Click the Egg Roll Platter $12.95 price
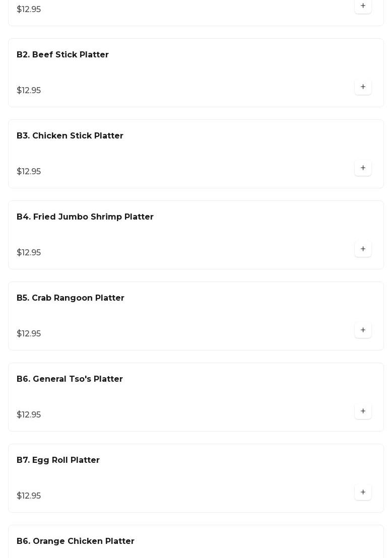This screenshot has width=392, height=558. [29, 496]
